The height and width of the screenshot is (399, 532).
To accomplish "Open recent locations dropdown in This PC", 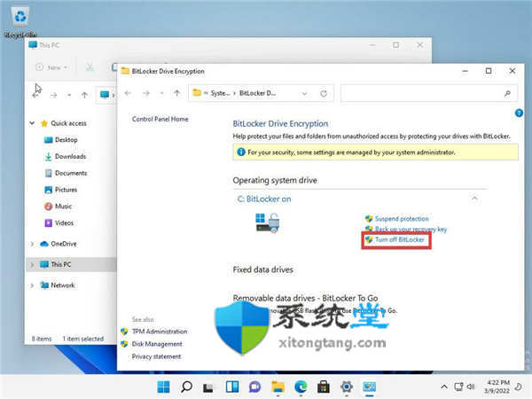I will click(x=69, y=96).
